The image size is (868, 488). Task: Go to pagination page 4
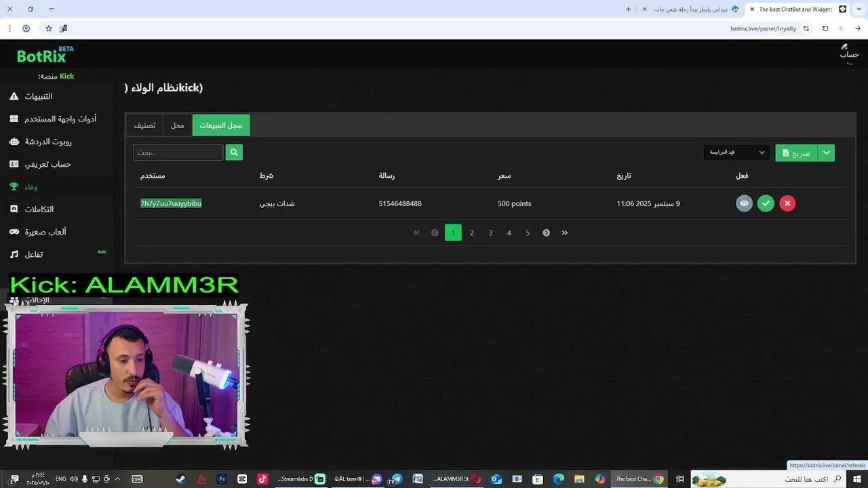509,232
